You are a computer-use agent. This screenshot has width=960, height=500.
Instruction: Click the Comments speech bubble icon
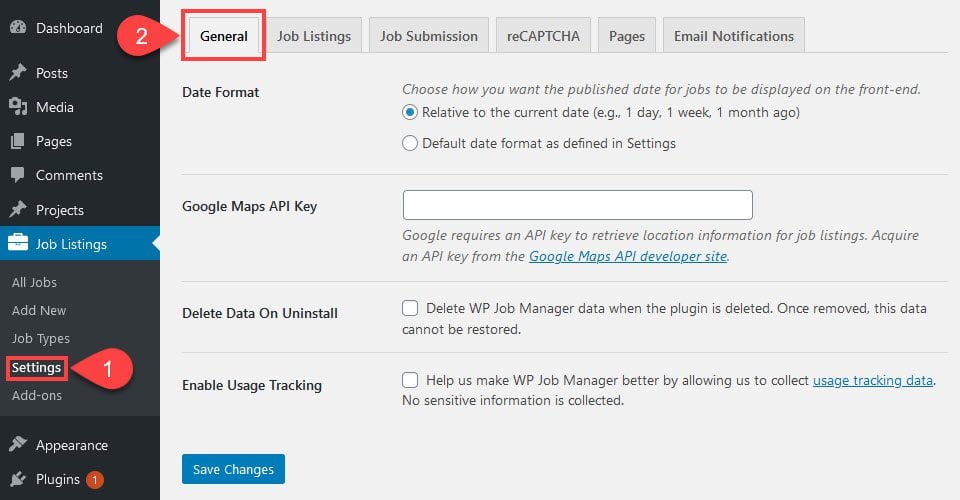point(18,175)
